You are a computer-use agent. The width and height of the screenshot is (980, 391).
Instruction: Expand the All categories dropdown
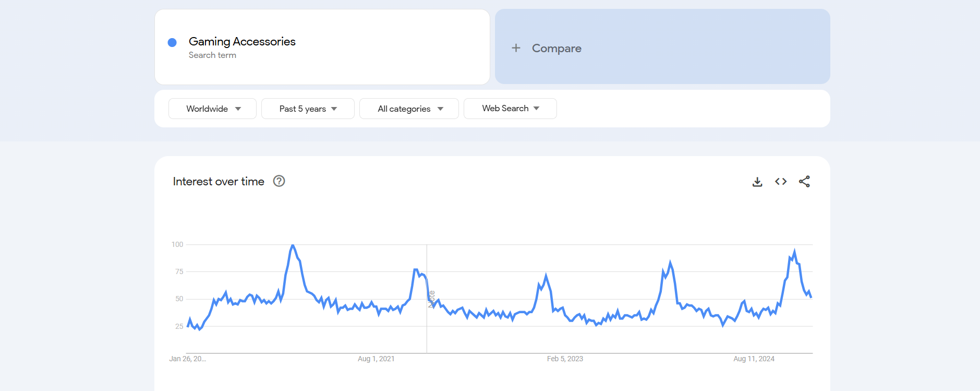(x=409, y=109)
